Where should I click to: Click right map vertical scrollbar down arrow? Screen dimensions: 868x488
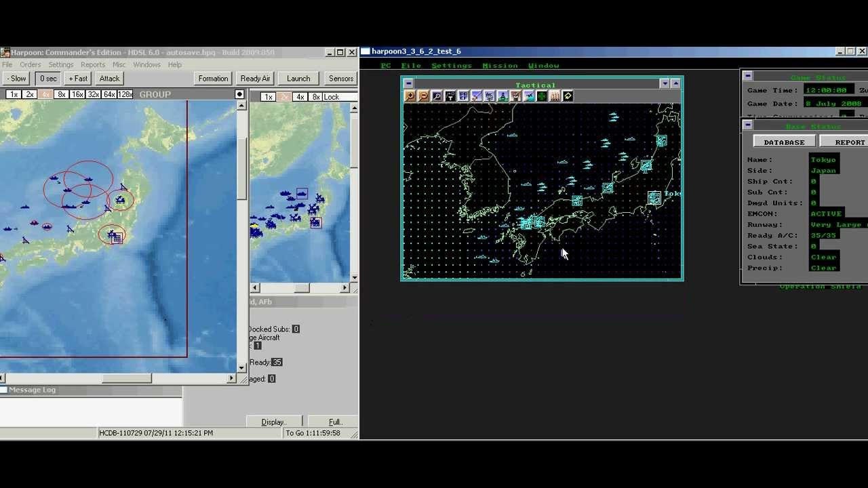point(354,278)
